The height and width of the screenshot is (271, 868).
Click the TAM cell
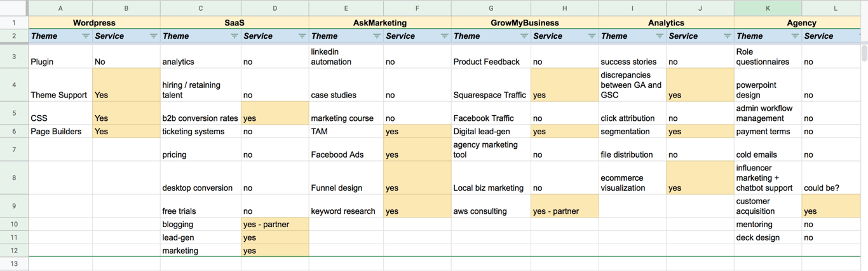pos(346,131)
